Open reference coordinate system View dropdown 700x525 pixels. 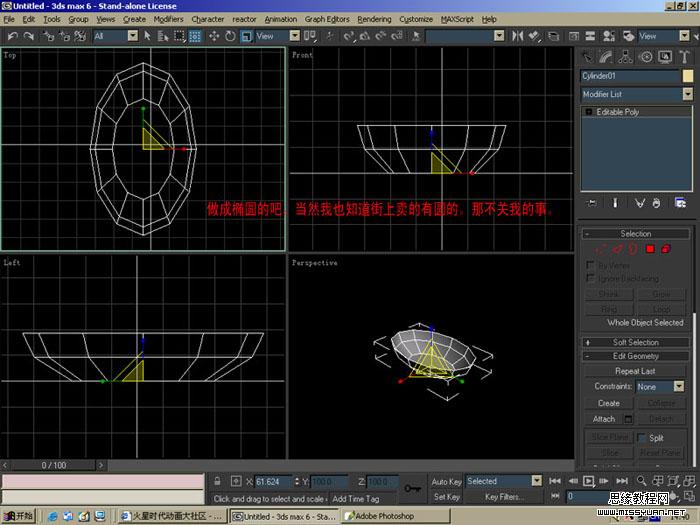pyautogui.click(x=295, y=36)
